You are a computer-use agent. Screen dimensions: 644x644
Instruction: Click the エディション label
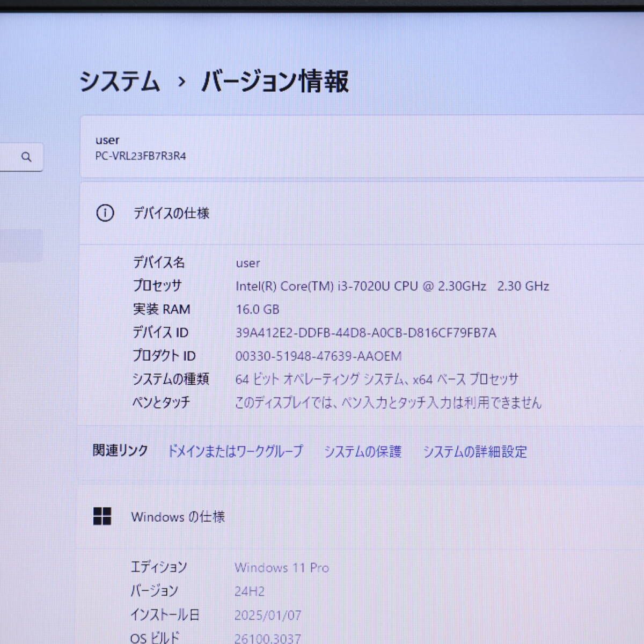click(159, 567)
